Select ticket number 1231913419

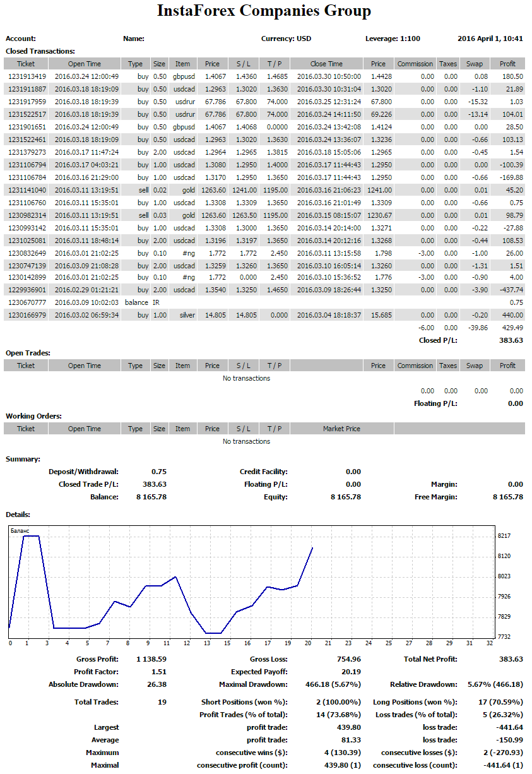27,76
